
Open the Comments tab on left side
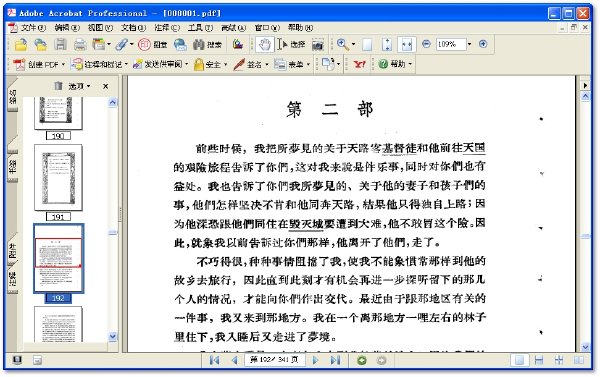(12, 279)
